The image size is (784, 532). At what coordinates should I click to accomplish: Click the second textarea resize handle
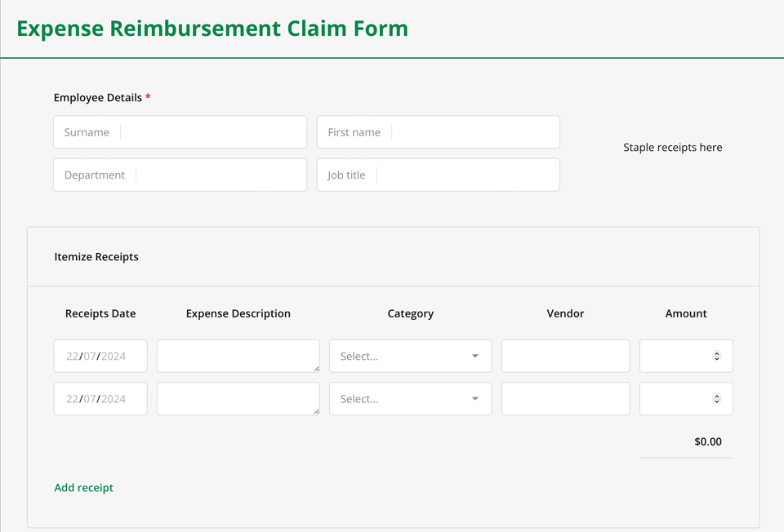coord(316,411)
